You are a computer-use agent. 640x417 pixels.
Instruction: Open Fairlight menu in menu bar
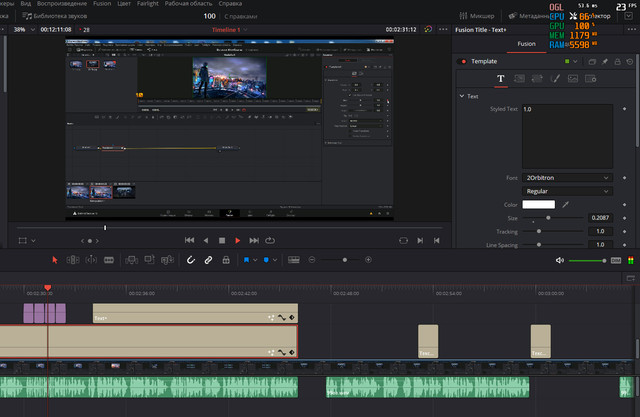click(x=147, y=3)
